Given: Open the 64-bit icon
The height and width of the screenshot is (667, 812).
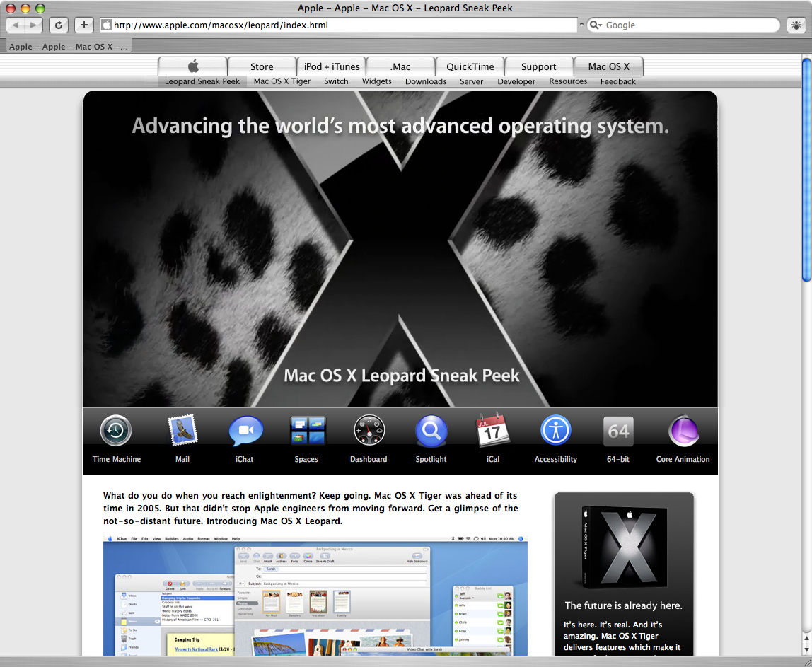Looking at the screenshot, I should [x=618, y=431].
